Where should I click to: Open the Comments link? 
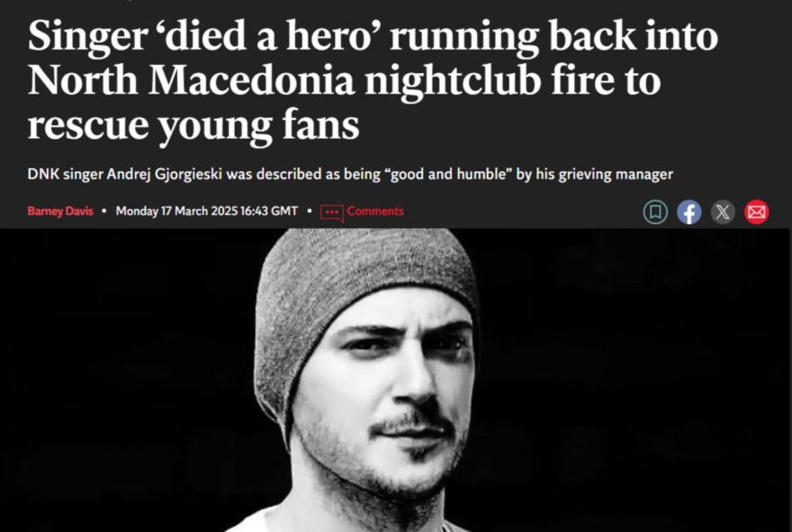click(375, 212)
